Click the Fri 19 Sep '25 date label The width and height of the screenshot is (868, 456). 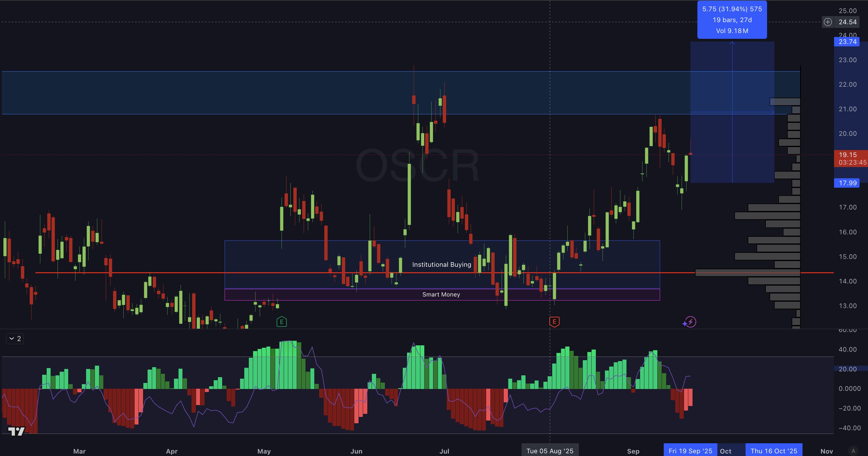coord(690,451)
